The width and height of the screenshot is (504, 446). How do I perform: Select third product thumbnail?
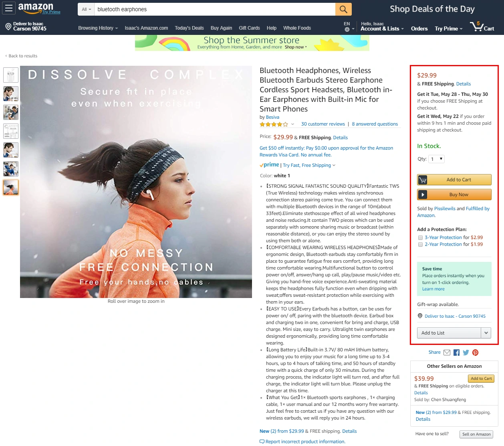(x=11, y=112)
